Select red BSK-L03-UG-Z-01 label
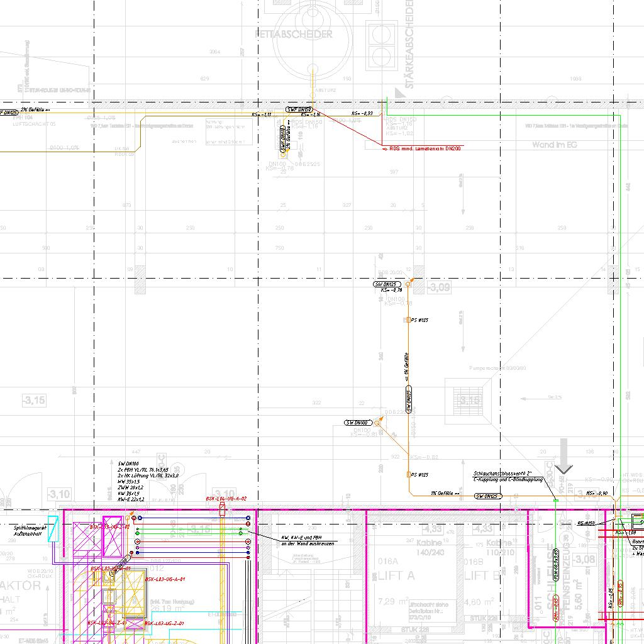 click(164, 623)
